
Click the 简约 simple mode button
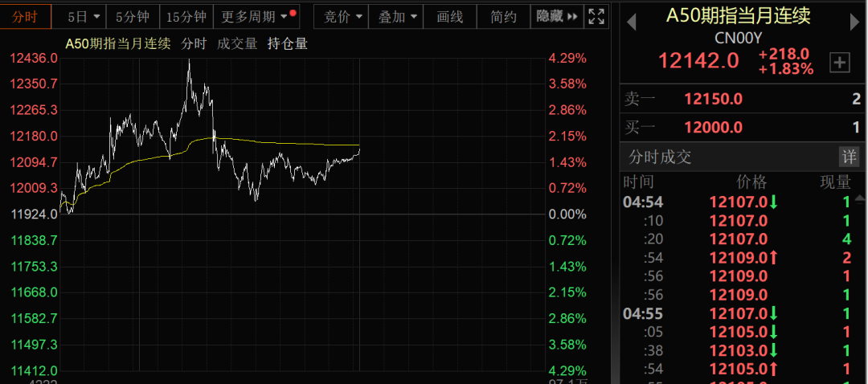pos(503,16)
